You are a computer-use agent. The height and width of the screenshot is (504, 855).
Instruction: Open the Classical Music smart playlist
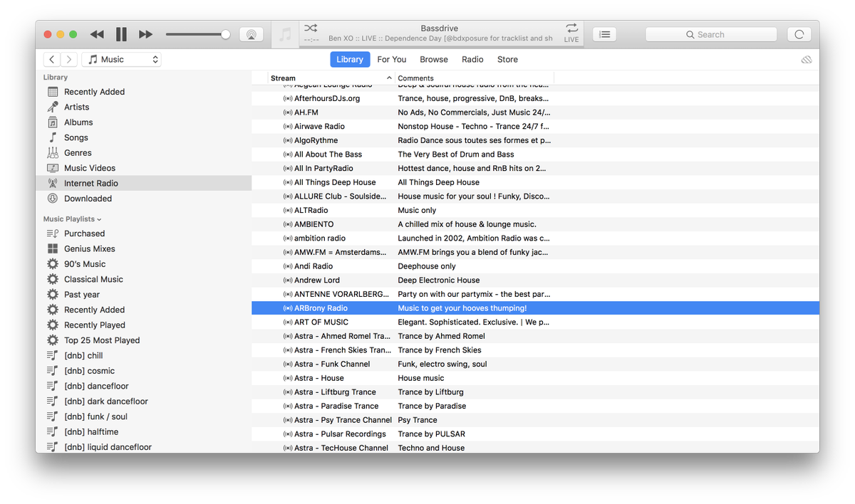(x=143, y=280)
